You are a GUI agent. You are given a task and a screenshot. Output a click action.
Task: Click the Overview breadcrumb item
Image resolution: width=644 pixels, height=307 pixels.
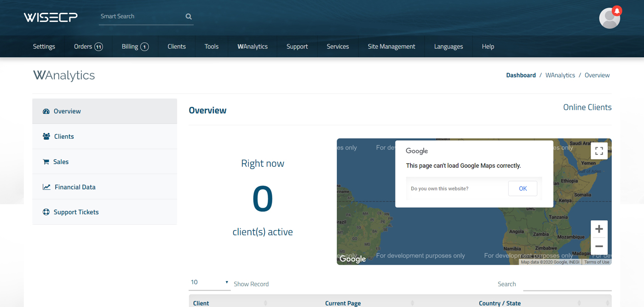[597, 75]
